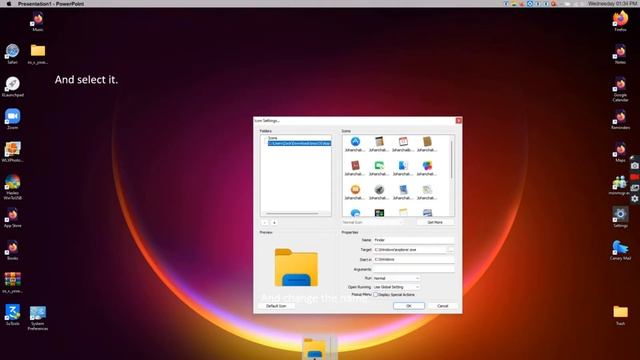
Task: Click the clock in the menu bar
Action: [613, 4]
